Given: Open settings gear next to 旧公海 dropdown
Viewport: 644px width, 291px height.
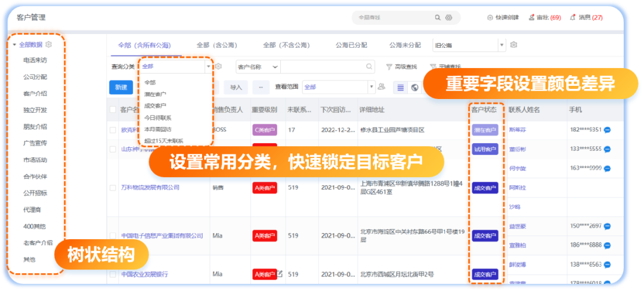Looking at the screenshot, I should pyautogui.click(x=513, y=45).
